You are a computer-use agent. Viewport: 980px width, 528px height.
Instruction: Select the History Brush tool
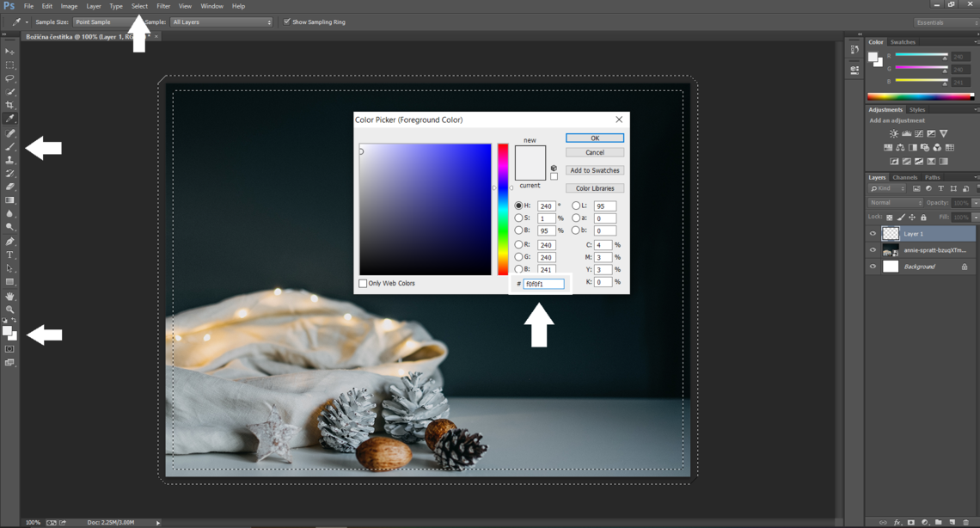pyautogui.click(x=9, y=173)
